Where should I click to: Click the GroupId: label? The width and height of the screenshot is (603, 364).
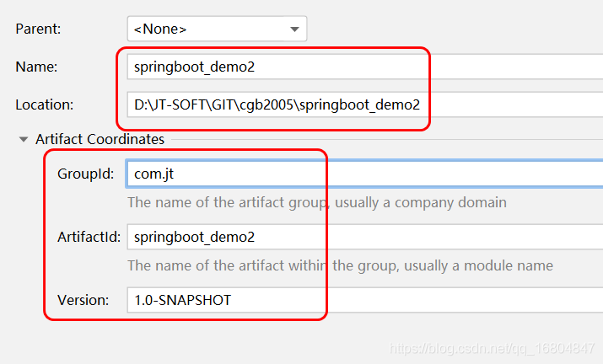coord(86,174)
